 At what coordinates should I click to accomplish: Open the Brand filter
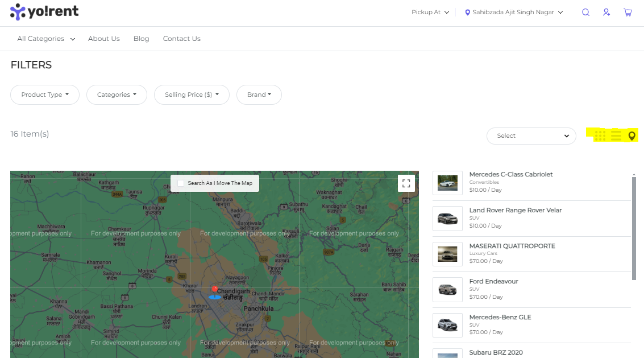pos(259,94)
